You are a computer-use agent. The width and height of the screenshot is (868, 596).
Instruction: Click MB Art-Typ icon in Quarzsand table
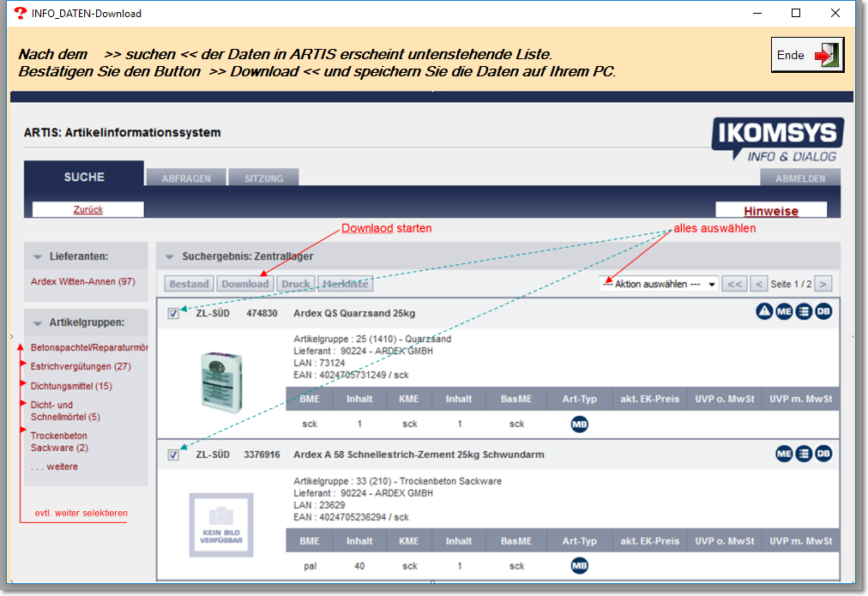(x=579, y=424)
